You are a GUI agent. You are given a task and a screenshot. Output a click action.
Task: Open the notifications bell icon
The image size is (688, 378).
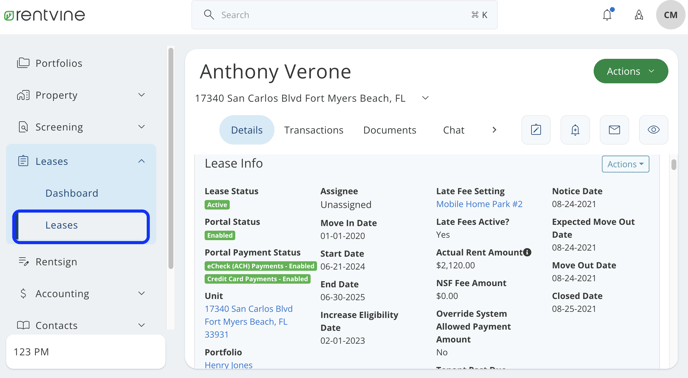[607, 14]
